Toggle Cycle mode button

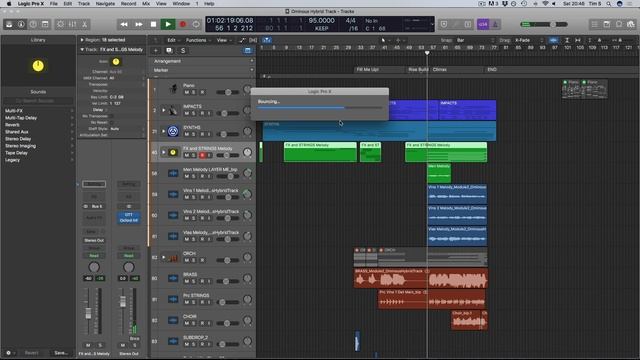[196, 24]
